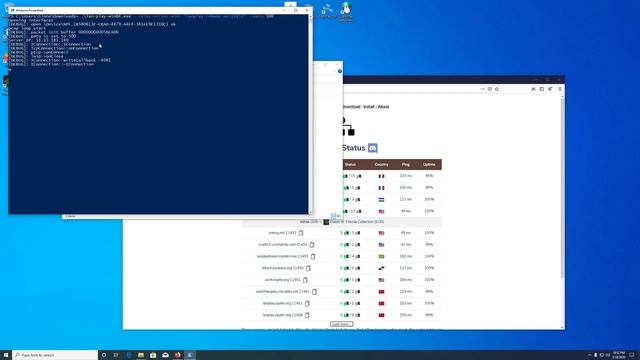Copy server address in the 284 ms row
Viewport: 640px width, 360px height.
[305, 280]
